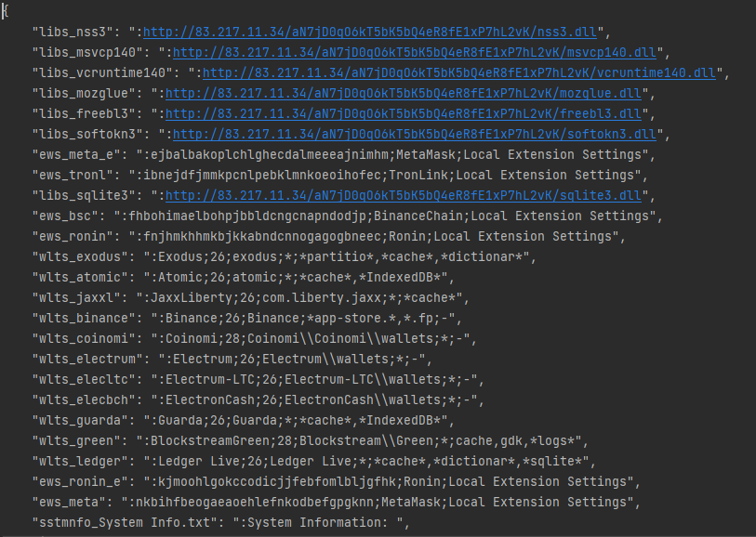
Task: Click the ejbalbakoplchlghecdalmeeeajnimhm MetaMask value
Action: [392, 154]
